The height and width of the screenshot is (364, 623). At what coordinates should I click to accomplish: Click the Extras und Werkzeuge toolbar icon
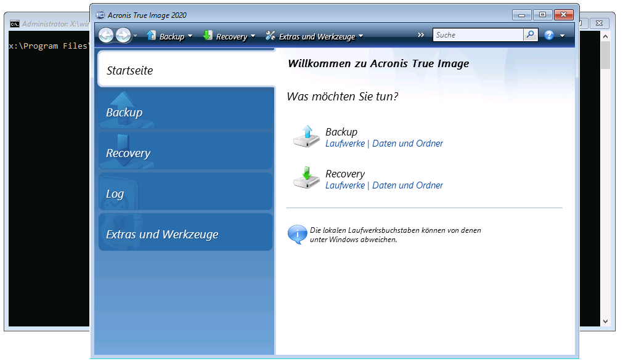(x=271, y=35)
